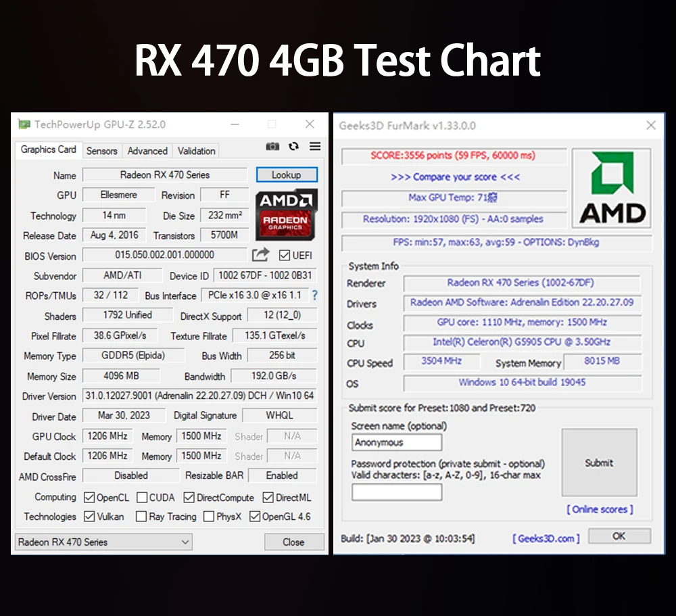The height and width of the screenshot is (616, 676).
Task: Click the AMD Radeon Graphics logo
Action: pyautogui.click(x=287, y=215)
